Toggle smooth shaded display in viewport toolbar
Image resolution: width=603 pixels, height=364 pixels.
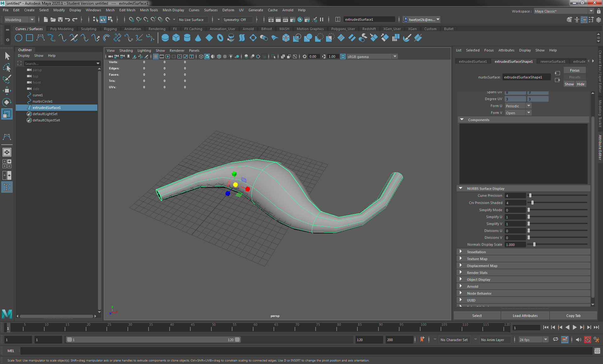[x=207, y=56]
